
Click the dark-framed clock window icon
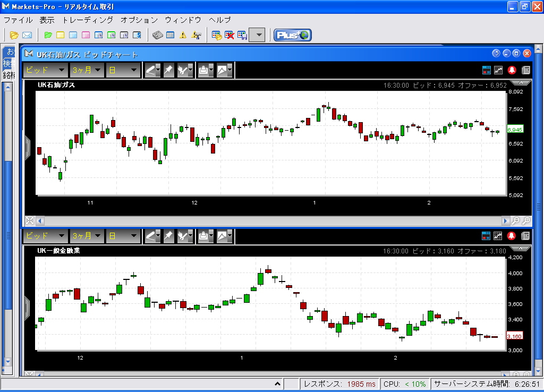click(x=124, y=35)
